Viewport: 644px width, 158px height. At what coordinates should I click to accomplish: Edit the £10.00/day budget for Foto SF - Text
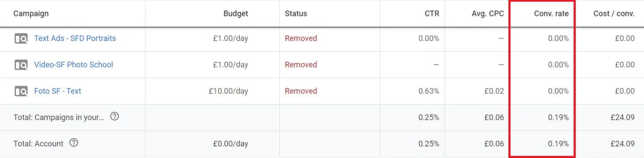(x=228, y=91)
